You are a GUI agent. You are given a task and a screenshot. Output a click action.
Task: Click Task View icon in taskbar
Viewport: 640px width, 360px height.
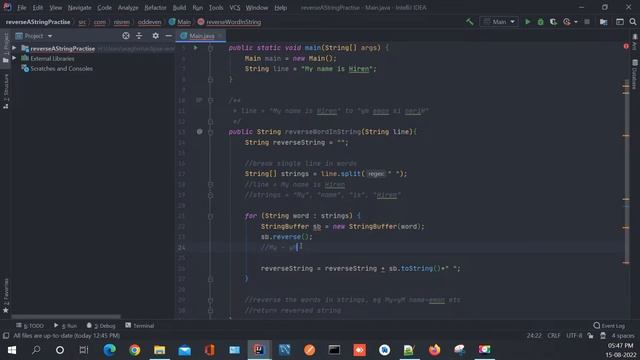(84, 350)
